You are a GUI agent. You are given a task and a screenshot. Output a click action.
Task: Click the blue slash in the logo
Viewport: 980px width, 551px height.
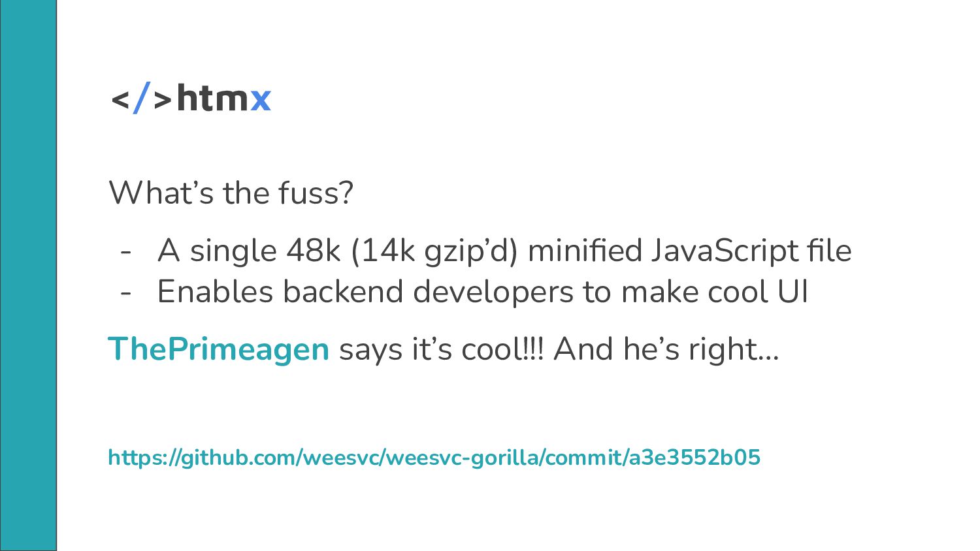pyautogui.click(x=142, y=98)
